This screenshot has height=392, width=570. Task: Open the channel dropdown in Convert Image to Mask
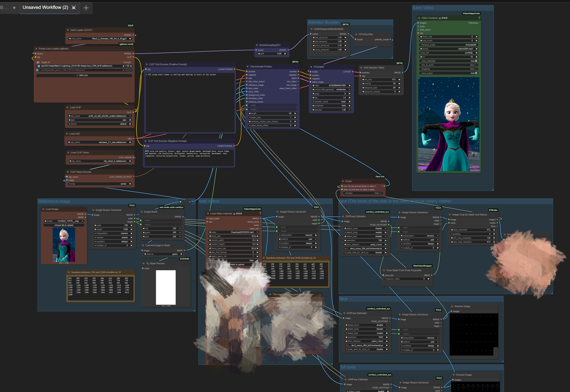(163, 254)
